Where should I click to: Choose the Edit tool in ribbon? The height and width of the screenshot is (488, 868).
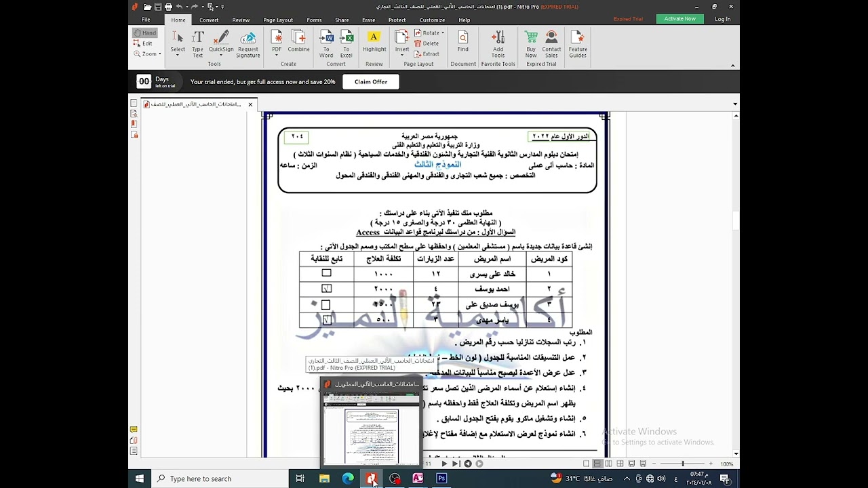[143, 43]
